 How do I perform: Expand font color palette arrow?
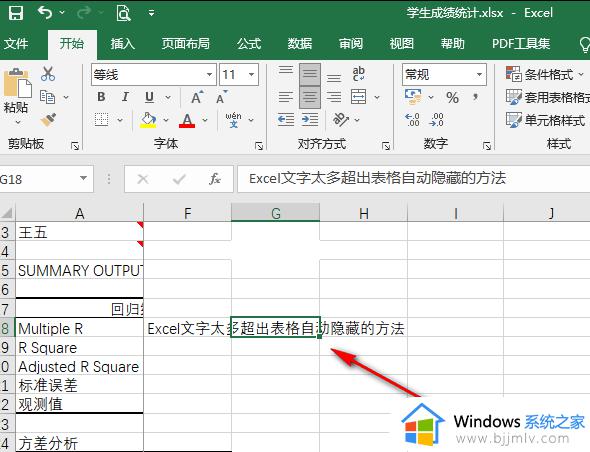coord(205,120)
